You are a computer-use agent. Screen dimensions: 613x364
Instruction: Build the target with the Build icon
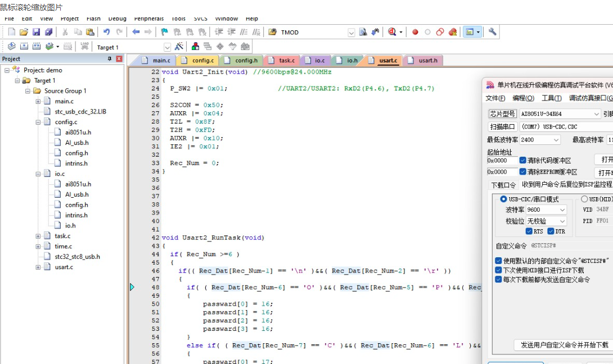[x=24, y=47]
